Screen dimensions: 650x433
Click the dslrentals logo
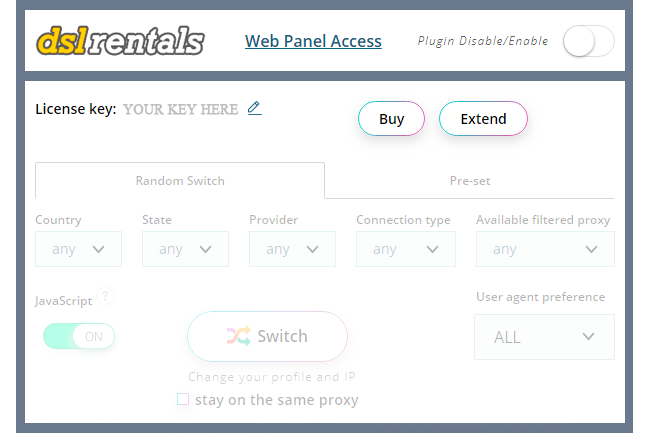point(120,41)
